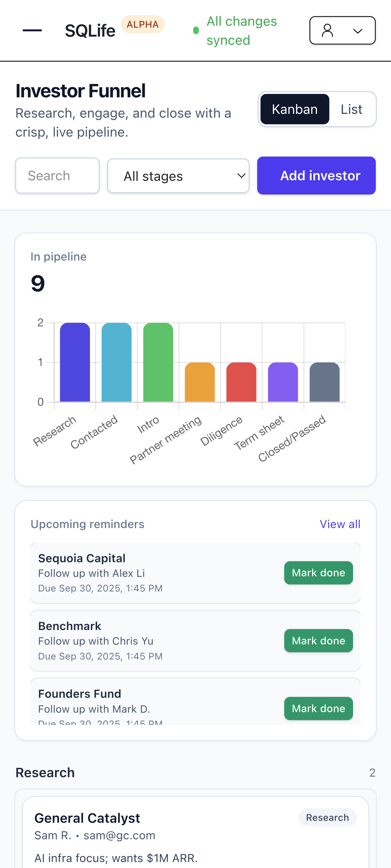Expand the user account dropdown chevron
This screenshot has height=868, width=391.
coord(357,31)
